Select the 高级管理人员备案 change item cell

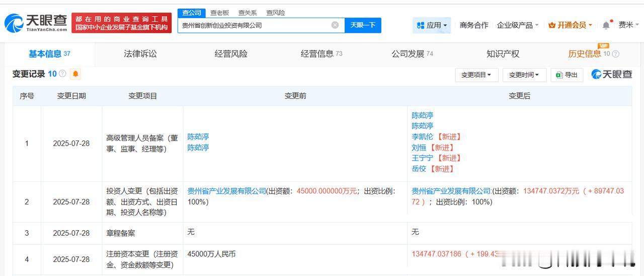(142, 144)
